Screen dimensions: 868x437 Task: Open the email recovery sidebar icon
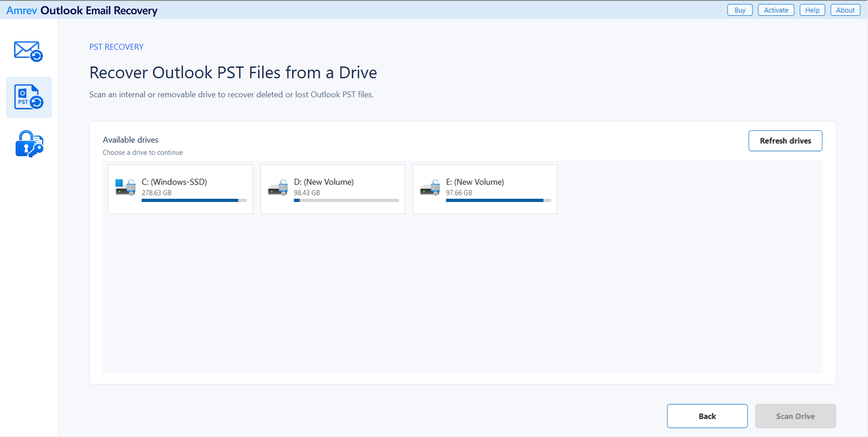tap(28, 52)
